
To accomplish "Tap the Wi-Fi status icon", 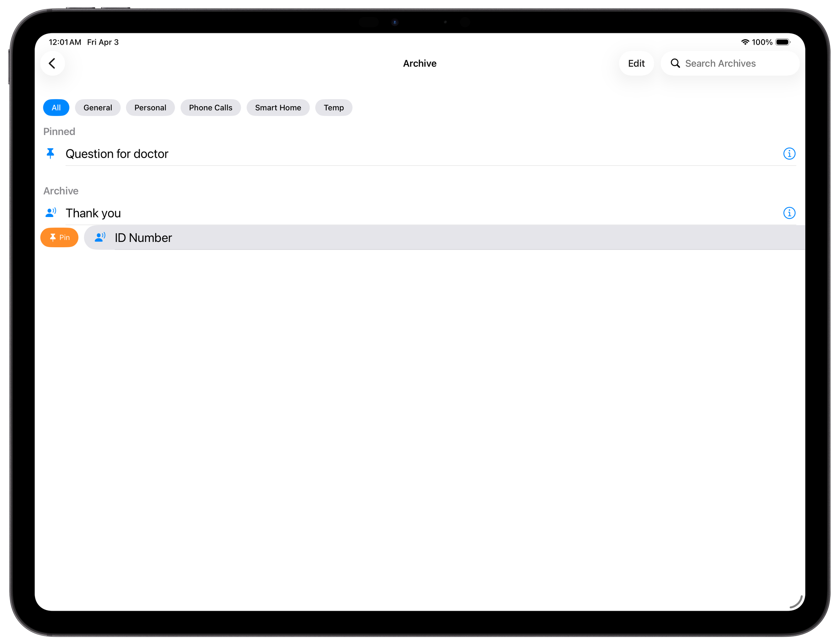I will click(745, 42).
